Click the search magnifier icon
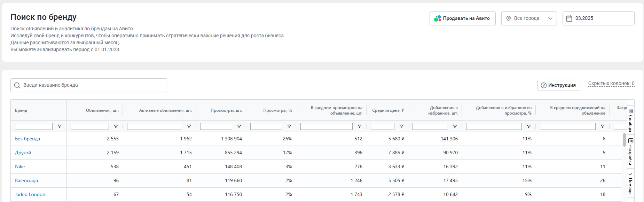This screenshot has width=644, height=202. click(x=17, y=85)
